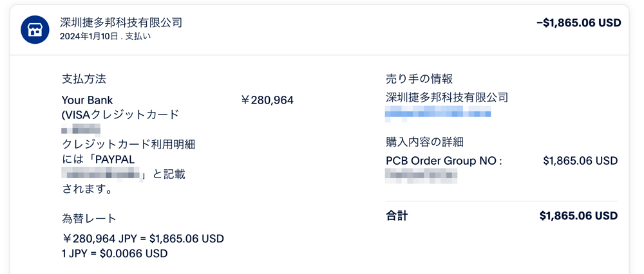Image resolution: width=644 pixels, height=274 pixels.
Task: Click the PCB Order Group NO item
Action: click(444, 161)
